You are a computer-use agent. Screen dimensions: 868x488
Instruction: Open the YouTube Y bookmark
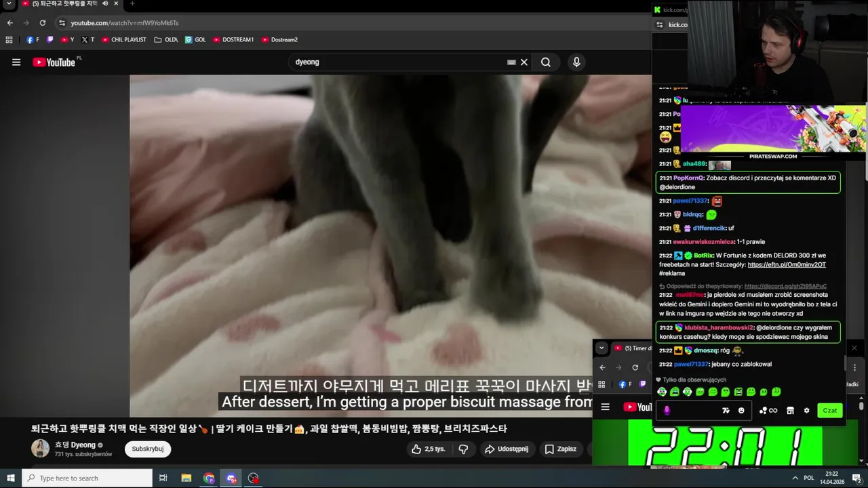pos(68,40)
